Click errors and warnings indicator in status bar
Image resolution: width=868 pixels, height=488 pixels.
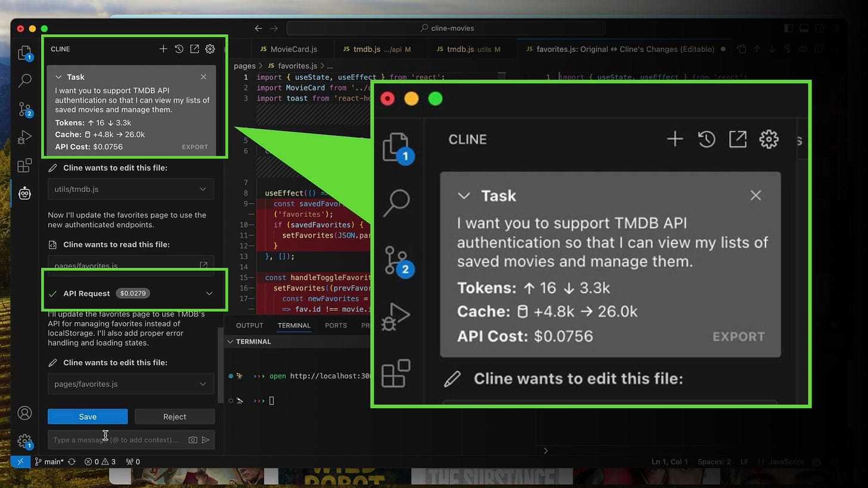pos(100,462)
